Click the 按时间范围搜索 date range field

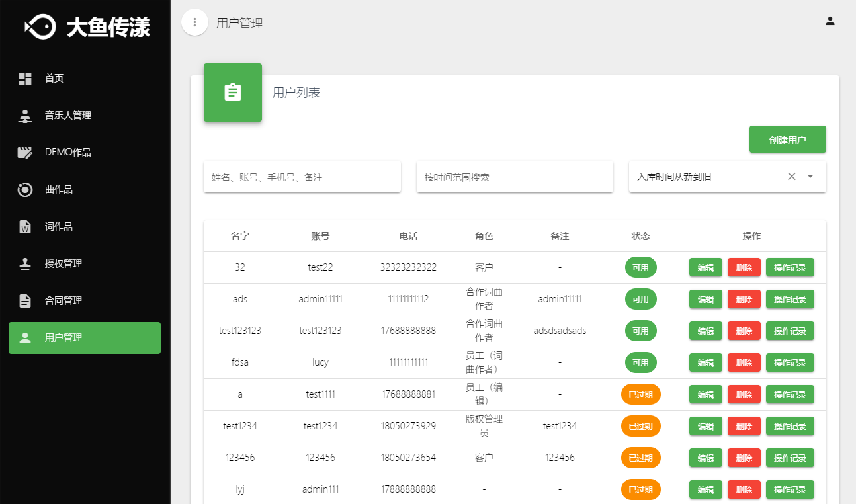(x=514, y=177)
